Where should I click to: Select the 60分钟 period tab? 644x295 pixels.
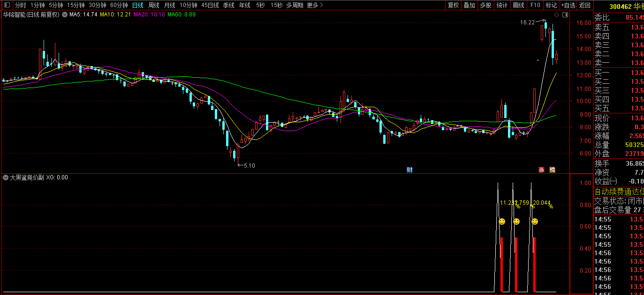pyautogui.click(x=119, y=6)
